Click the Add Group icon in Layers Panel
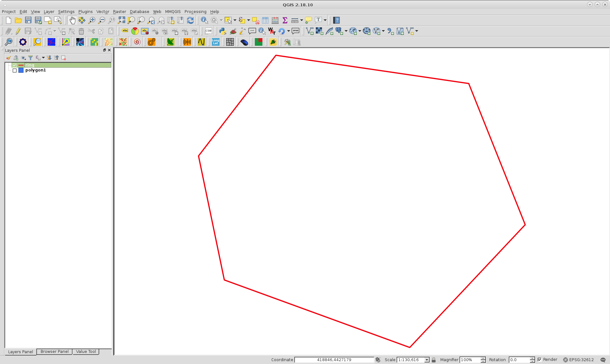 16,58
